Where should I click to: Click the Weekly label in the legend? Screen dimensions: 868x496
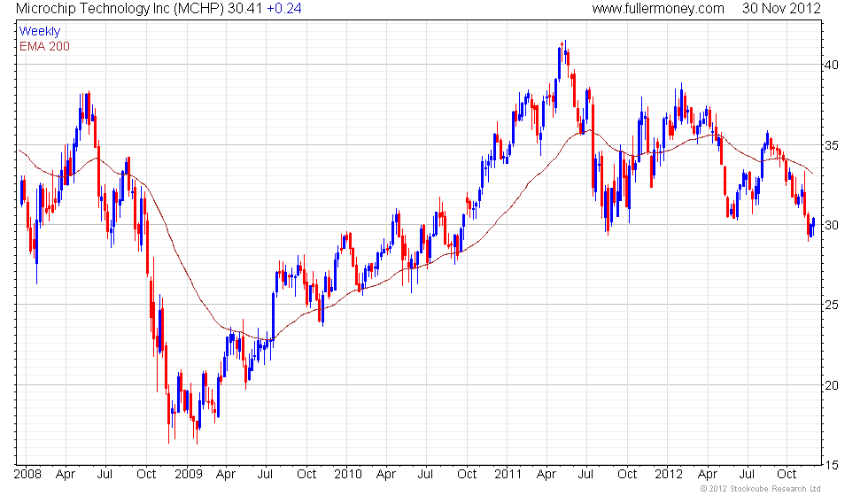coord(39,32)
